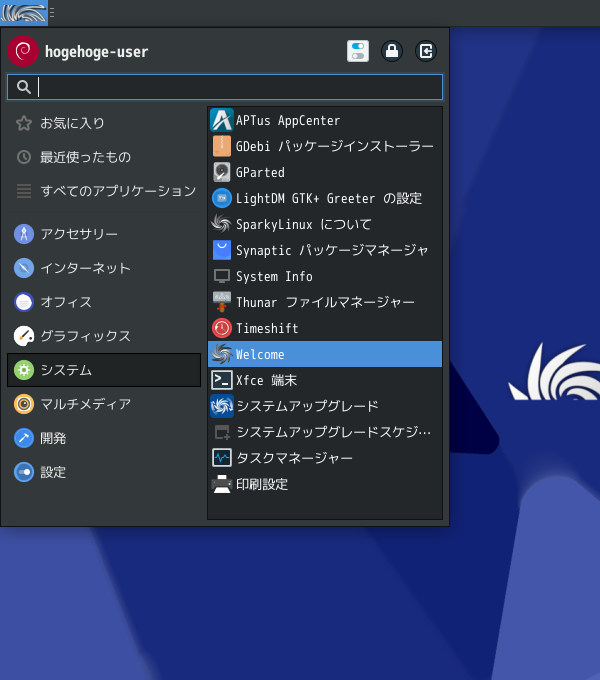Screen dimensions: 600x680
Task: Open the SparkyLinux について spiral icon
Action: tap(222, 224)
